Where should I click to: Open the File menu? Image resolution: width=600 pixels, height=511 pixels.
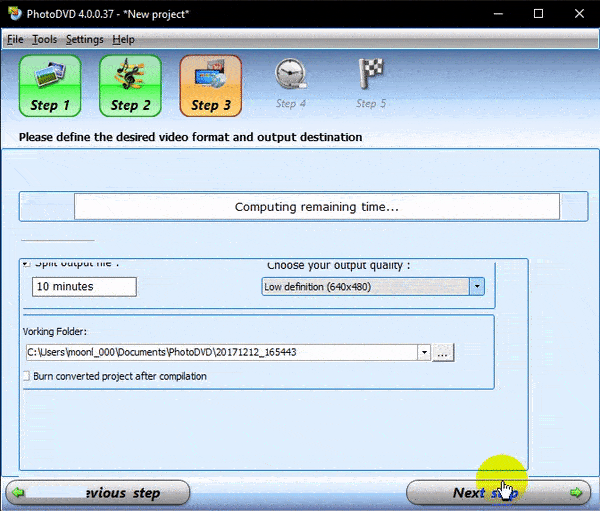click(x=15, y=39)
